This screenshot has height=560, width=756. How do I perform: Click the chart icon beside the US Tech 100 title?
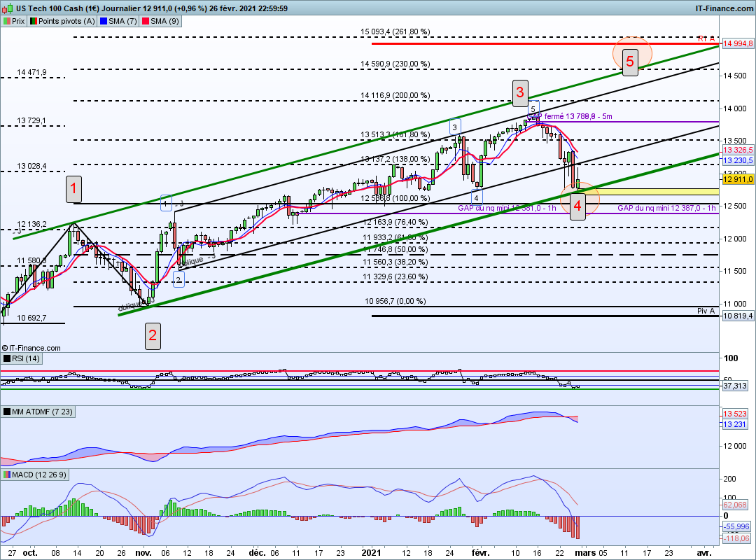[8, 8]
